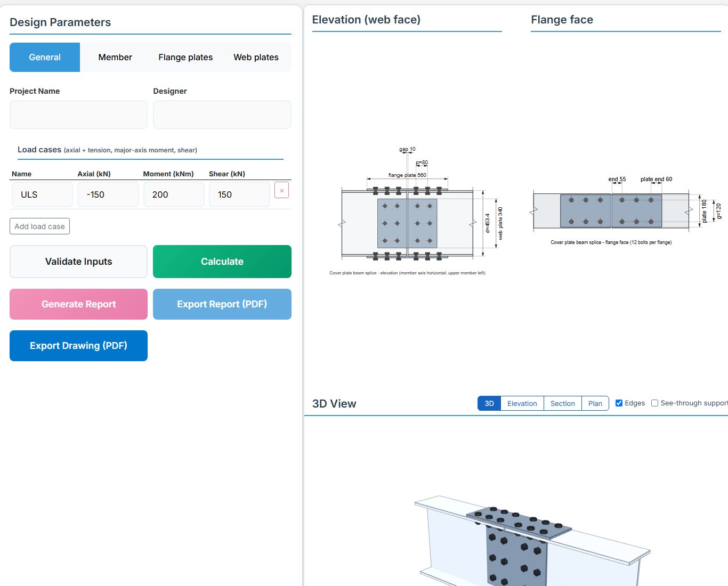Click the Design Parameters heading
This screenshot has height=586, width=728.
click(x=60, y=22)
